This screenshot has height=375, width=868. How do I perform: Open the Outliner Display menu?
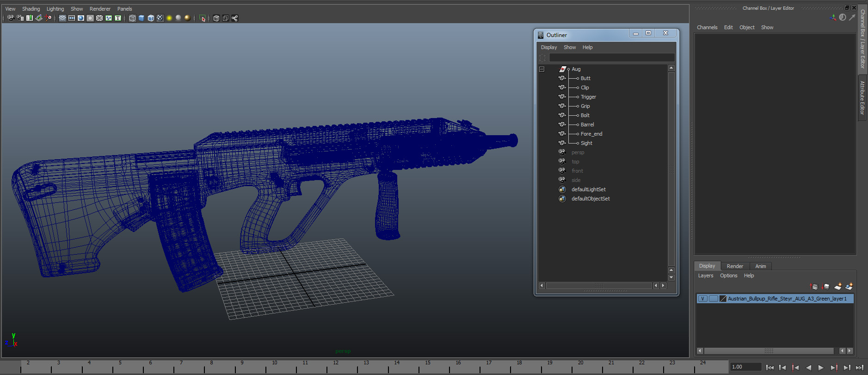tap(549, 47)
